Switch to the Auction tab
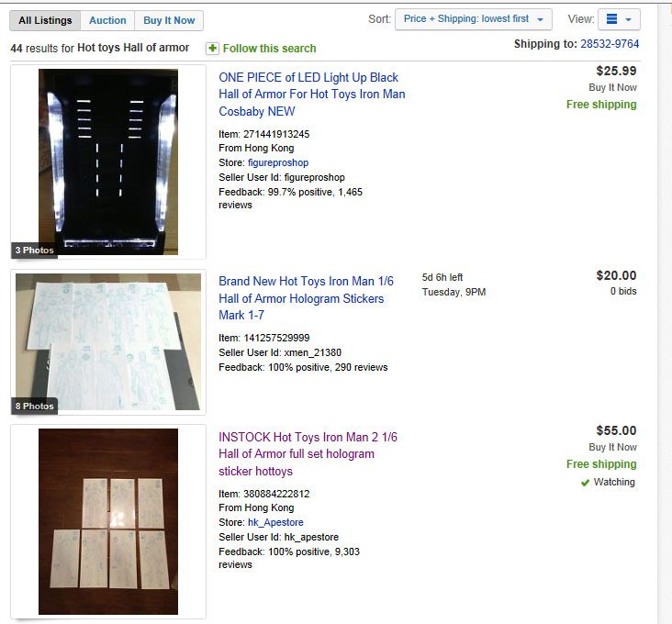The width and height of the screenshot is (672, 624). [107, 20]
